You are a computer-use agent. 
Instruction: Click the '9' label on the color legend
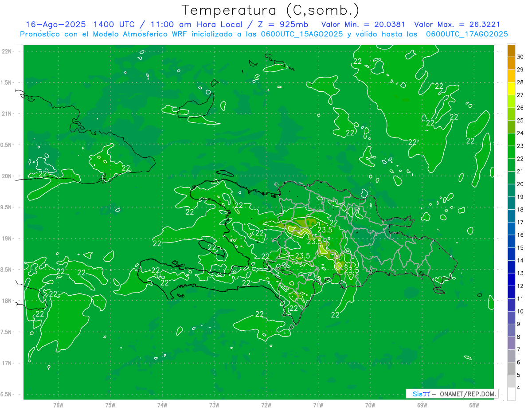click(519, 324)
